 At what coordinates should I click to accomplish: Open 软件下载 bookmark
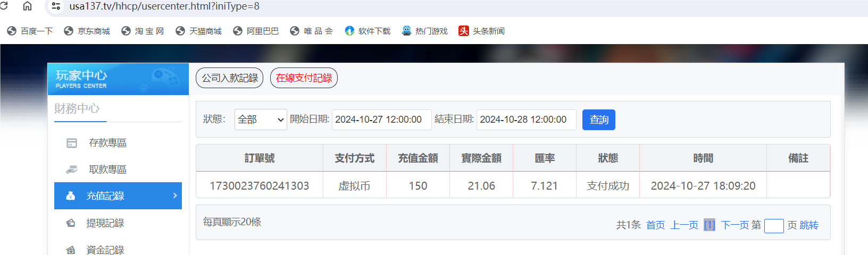[368, 31]
